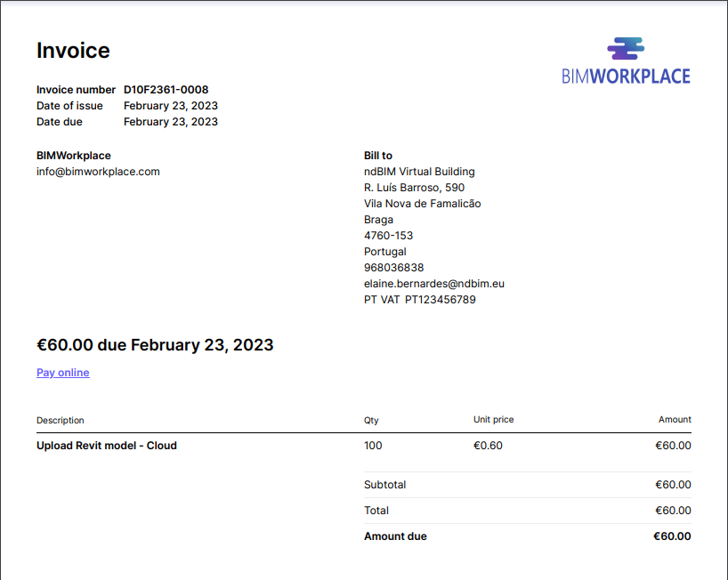Viewport: 728px width, 580px height.
Task: Select the Date of issue value
Action: pyautogui.click(x=170, y=106)
